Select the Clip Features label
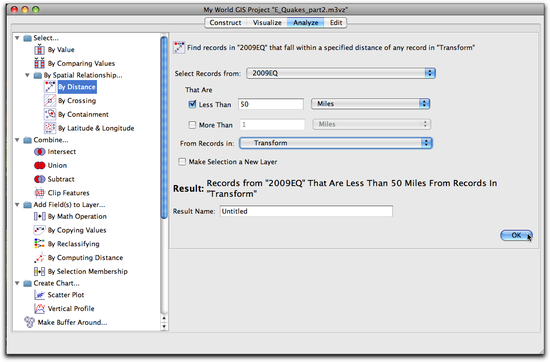 [x=68, y=193]
